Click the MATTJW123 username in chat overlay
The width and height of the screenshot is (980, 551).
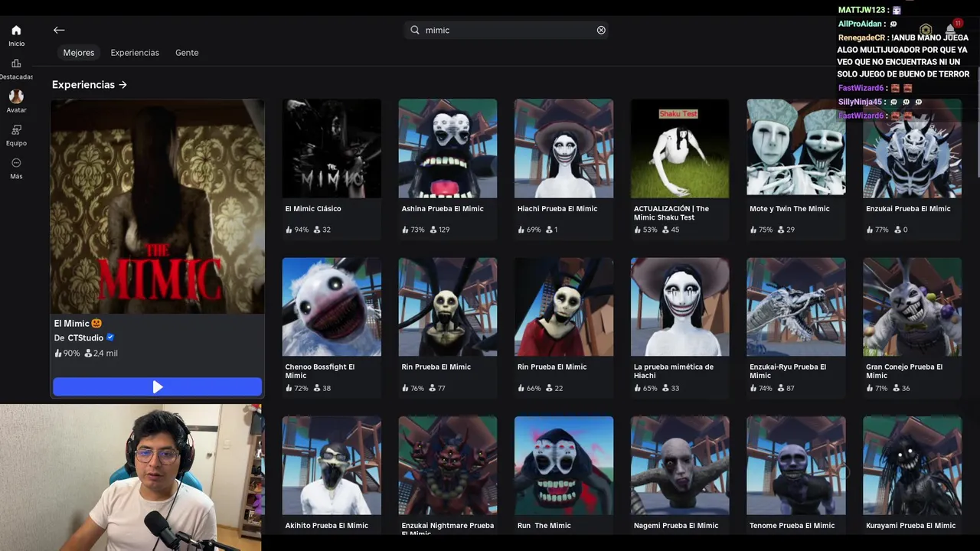coord(862,10)
